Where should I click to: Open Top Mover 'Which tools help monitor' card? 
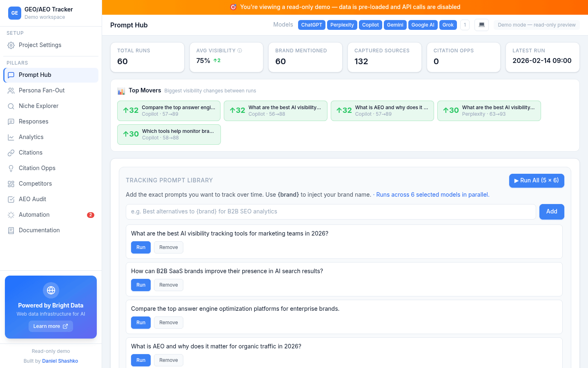tap(169, 135)
